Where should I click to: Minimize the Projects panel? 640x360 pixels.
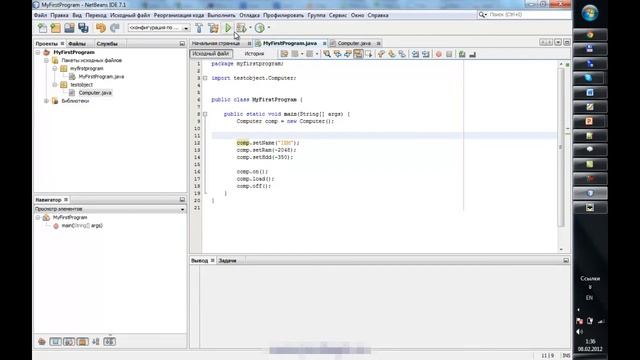[182, 43]
